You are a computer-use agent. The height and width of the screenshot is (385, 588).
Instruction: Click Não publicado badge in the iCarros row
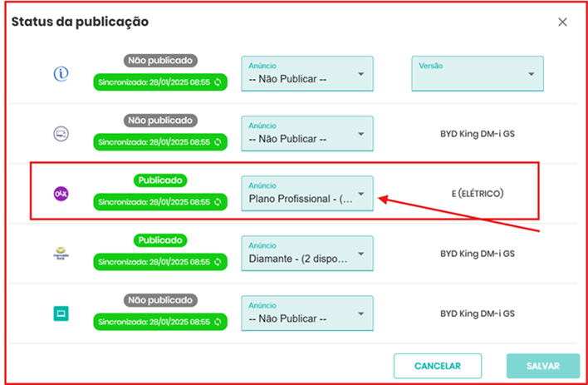tap(160, 61)
